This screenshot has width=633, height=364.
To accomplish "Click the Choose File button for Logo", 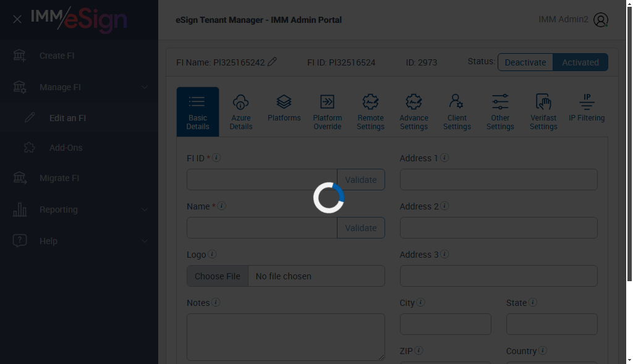I will tap(217, 276).
